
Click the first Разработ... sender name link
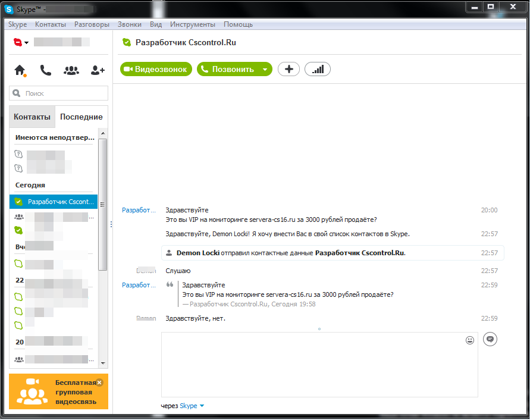[139, 210]
